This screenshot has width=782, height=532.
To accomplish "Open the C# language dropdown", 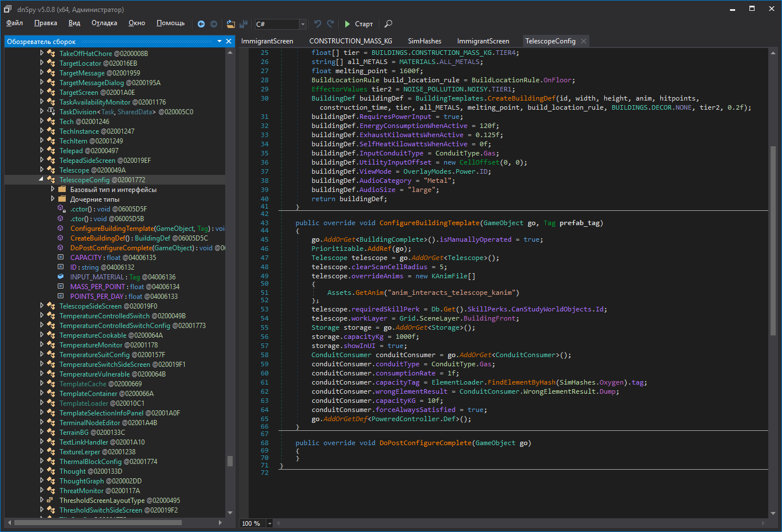I will (x=302, y=24).
